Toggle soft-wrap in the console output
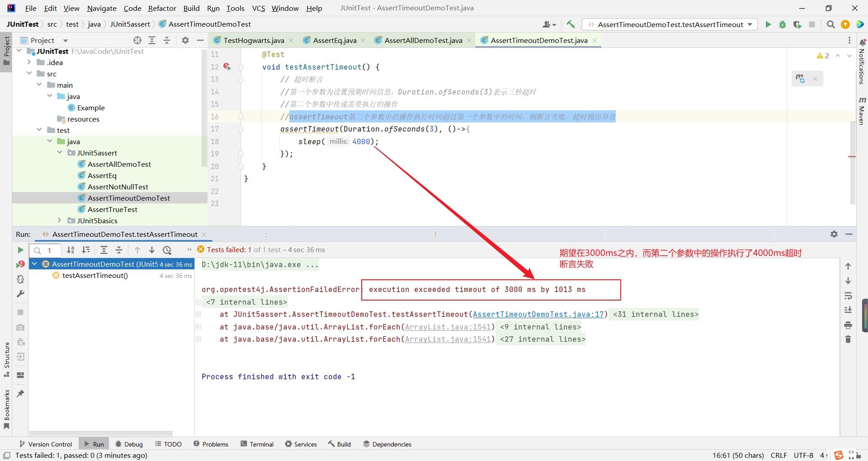The height and width of the screenshot is (461, 868). [x=848, y=296]
